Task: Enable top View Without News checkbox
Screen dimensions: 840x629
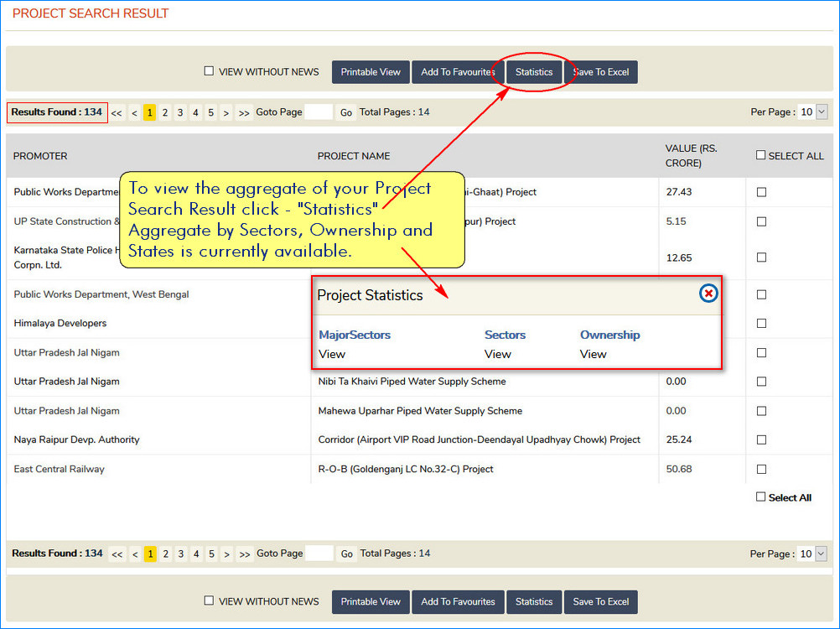Action: (x=209, y=71)
